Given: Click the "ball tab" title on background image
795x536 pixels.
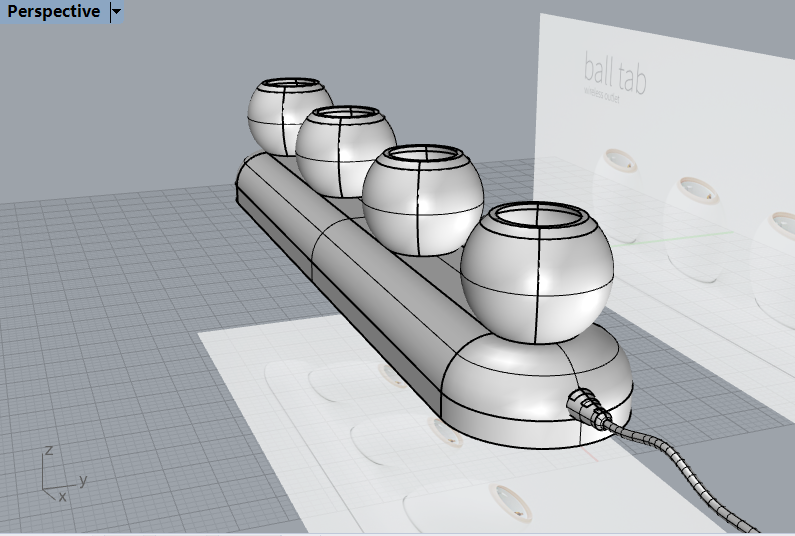Looking at the screenshot, I should pyautogui.click(x=614, y=72).
